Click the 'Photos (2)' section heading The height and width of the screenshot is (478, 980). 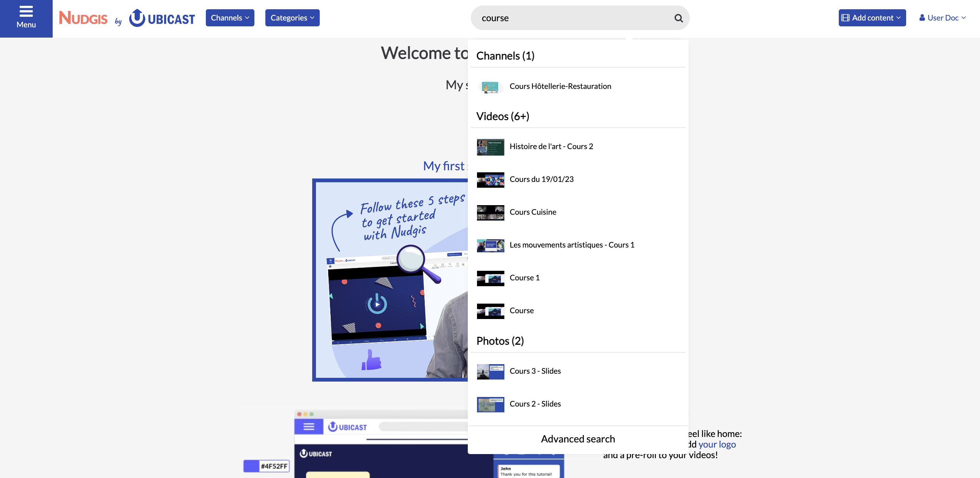(x=500, y=341)
